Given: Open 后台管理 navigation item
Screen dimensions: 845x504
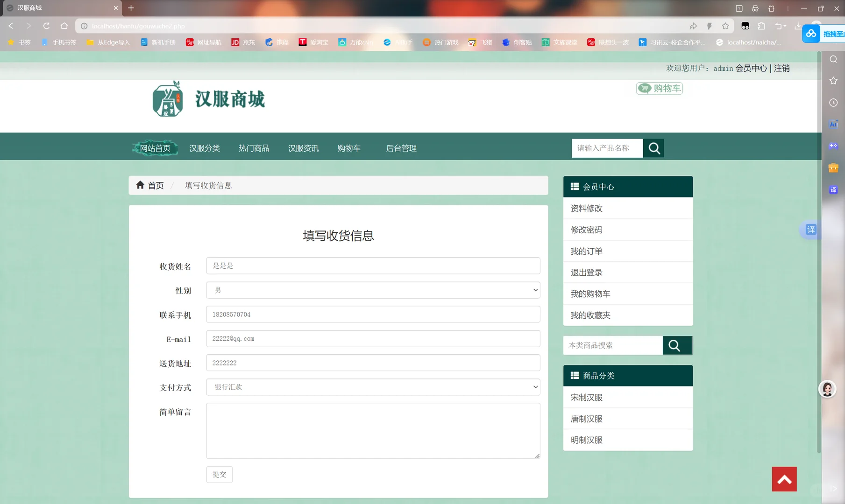Looking at the screenshot, I should (x=401, y=148).
